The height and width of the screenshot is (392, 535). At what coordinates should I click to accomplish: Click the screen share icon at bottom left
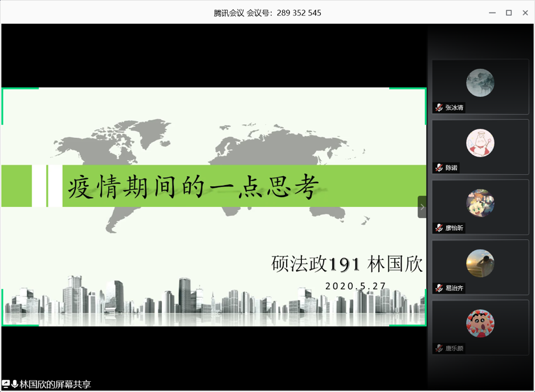pyautogui.click(x=6, y=385)
